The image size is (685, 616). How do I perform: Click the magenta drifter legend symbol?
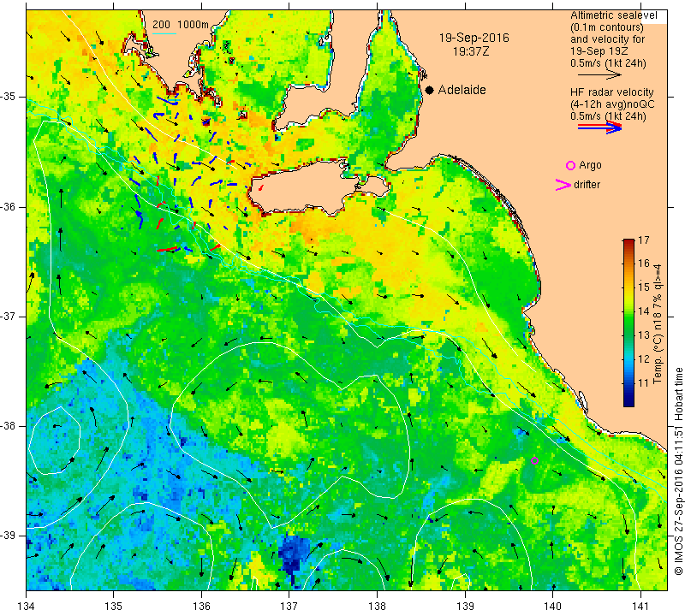[x=563, y=185]
